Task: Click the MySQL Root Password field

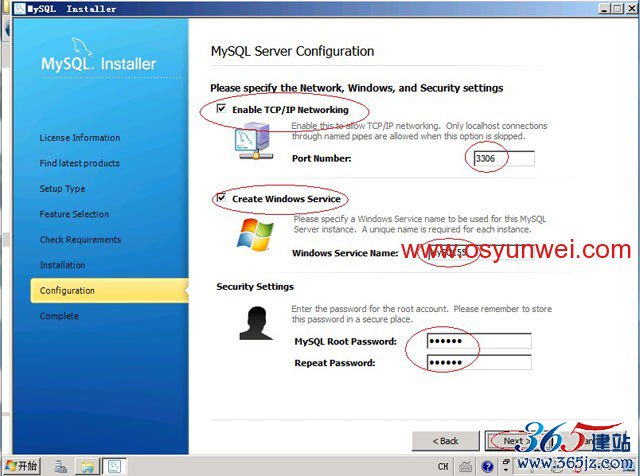Action: (479, 341)
